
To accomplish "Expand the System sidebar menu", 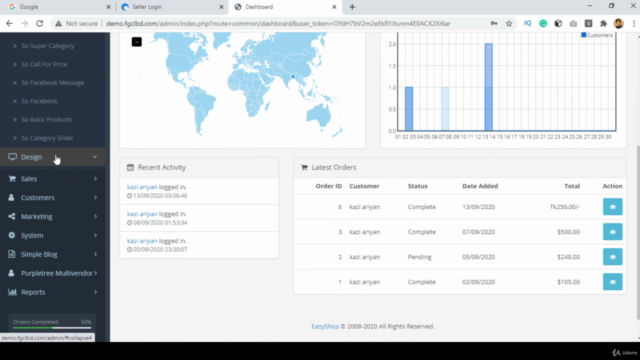I will tap(53, 236).
